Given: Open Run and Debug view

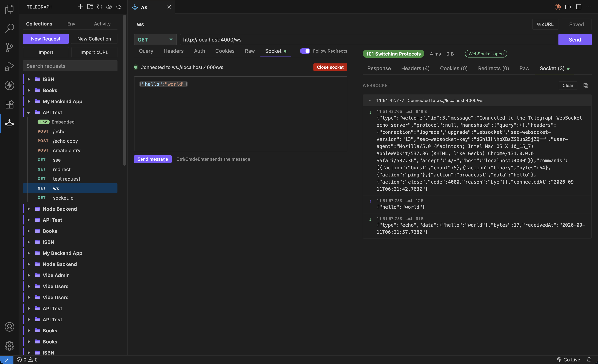Looking at the screenshot, I should (9, 66).
